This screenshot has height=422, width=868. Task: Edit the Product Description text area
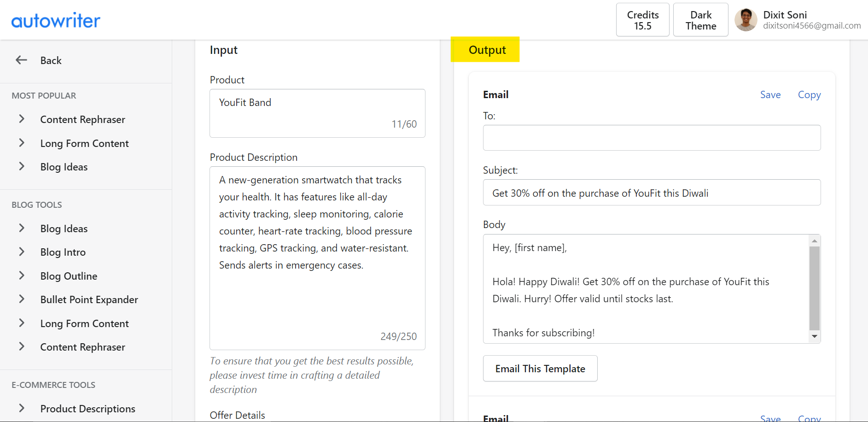coord(317,258)
